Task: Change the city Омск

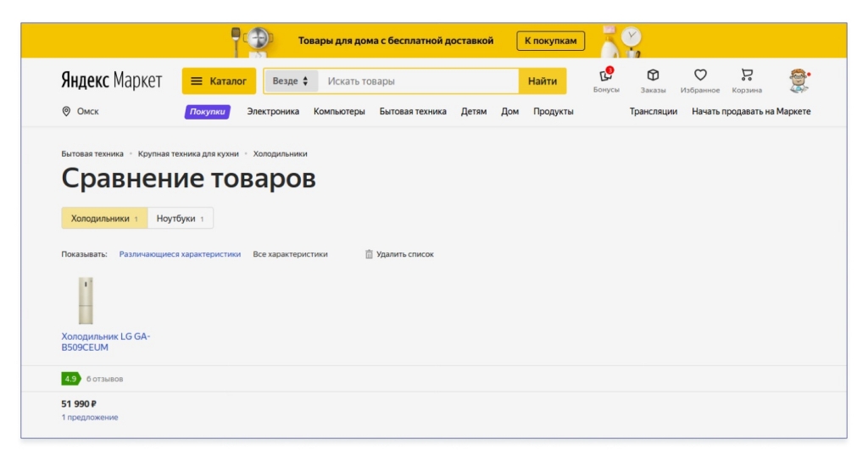Action: tap(87, 111)
